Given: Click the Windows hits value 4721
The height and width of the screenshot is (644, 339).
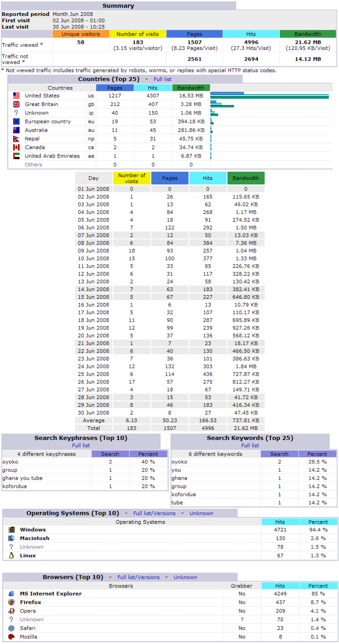Looking at the screenshot, I should (280, 530).
